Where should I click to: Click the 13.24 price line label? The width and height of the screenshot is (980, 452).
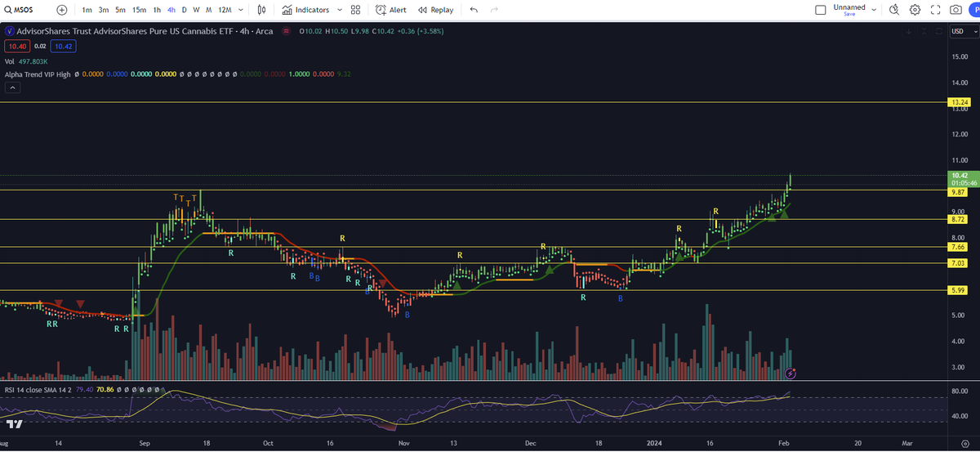(x=959, y=102)
